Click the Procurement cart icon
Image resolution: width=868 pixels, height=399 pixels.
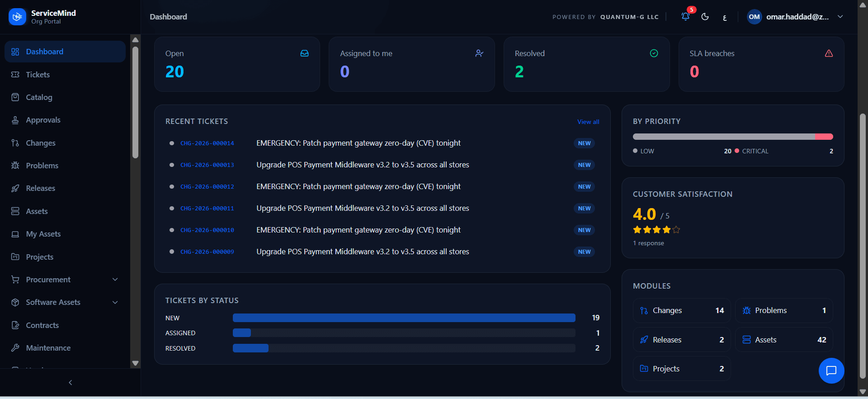(15, 280)
